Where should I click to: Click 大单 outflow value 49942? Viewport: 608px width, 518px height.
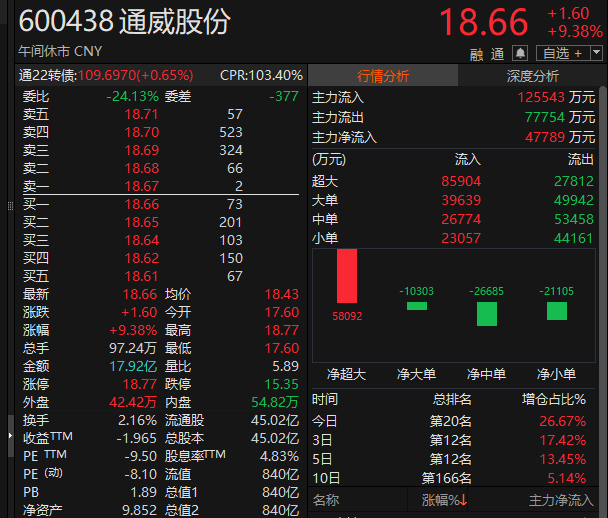(x=574, y=200)
